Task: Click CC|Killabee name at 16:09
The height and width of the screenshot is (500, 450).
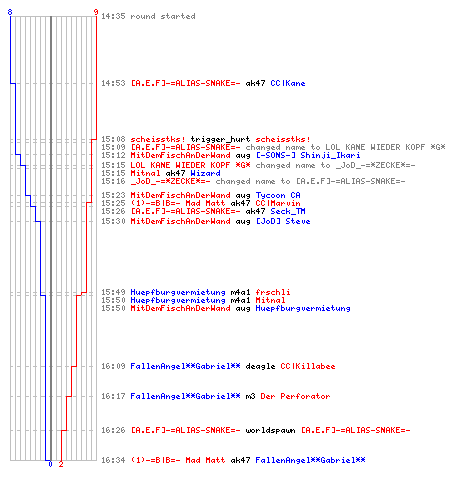Action: click(x=308, y=366)
